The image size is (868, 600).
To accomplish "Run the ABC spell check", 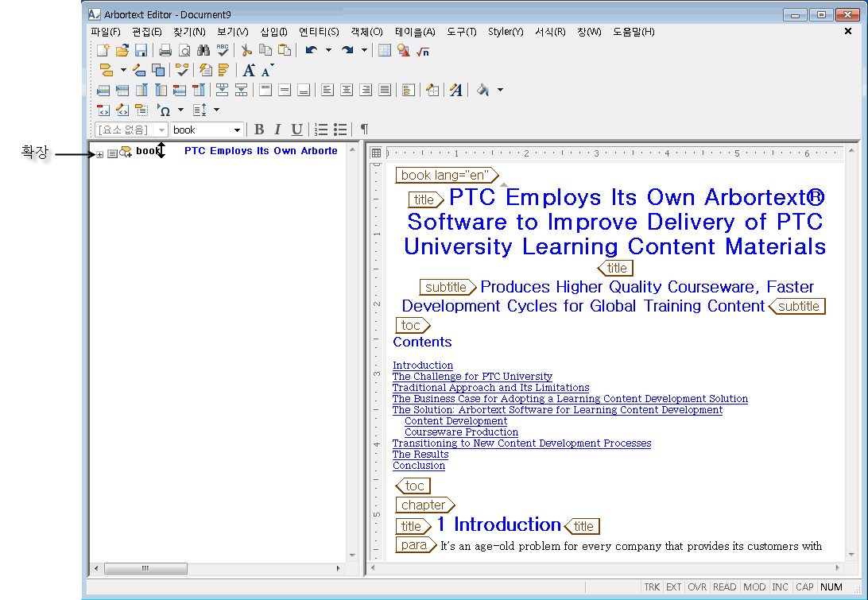I will point(223,51).
